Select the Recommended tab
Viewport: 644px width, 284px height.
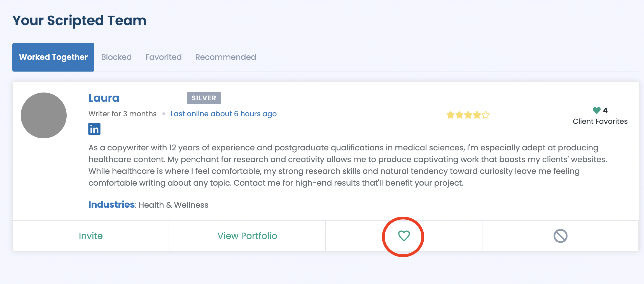[225, 57]
